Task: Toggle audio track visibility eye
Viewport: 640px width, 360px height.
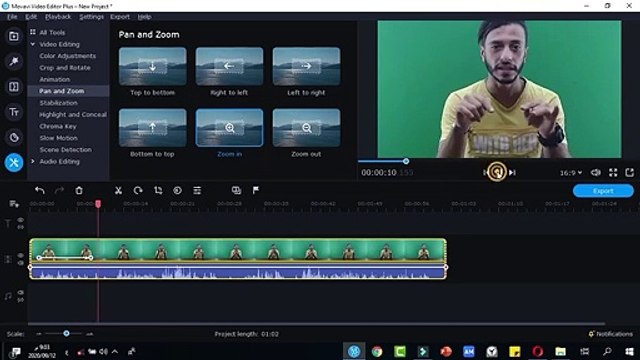Action: (20, 293)
